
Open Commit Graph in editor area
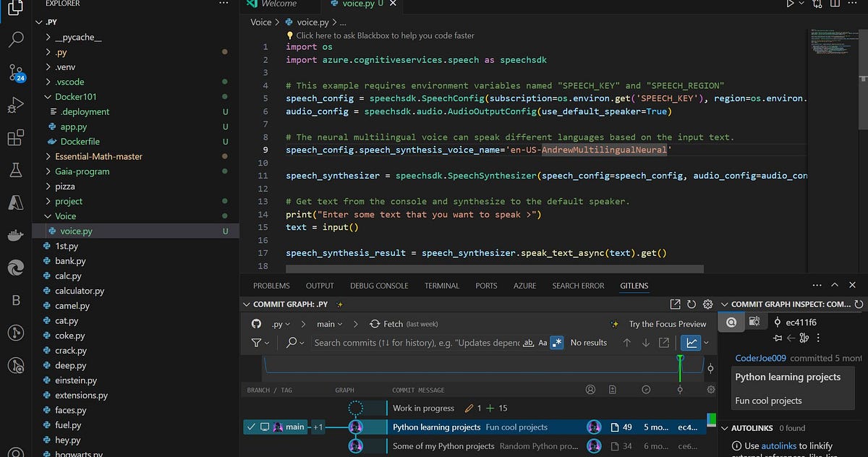click(675, 304)
